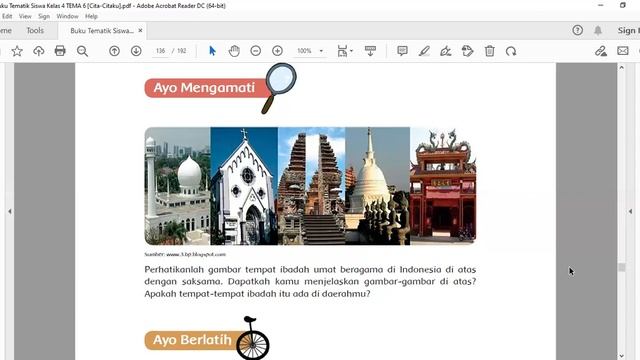Switch to the Home tab
This screenshot has height=360, width=640.
(x=6, y=31)
